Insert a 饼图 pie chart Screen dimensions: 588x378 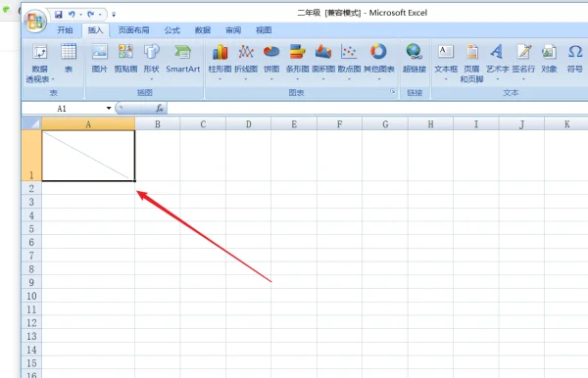point(271,62)
